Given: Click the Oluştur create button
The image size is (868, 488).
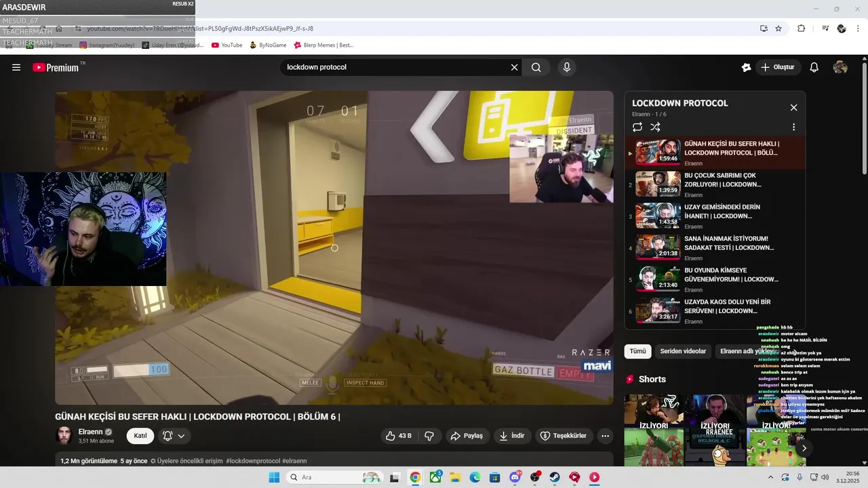Looking at the screenshot, I should click(x=778, y=67).
